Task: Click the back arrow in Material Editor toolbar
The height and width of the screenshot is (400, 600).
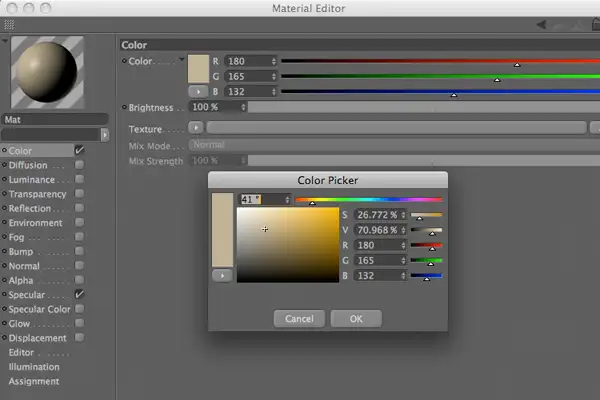Action: coord(541,25)
